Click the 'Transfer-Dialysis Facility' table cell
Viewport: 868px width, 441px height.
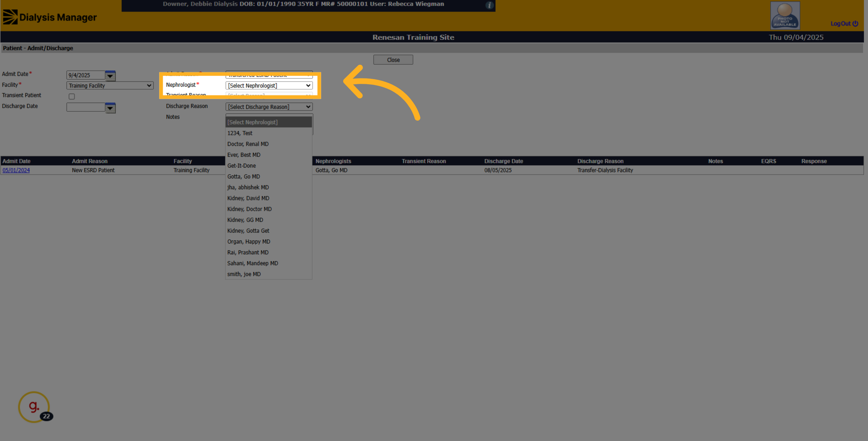pos(605,170)
